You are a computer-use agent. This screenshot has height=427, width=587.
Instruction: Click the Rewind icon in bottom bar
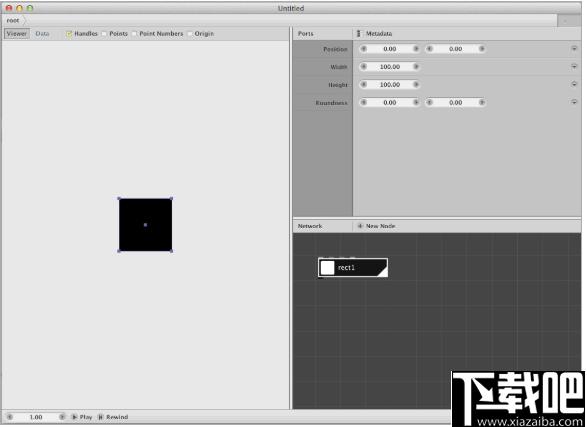click(101, 417)
